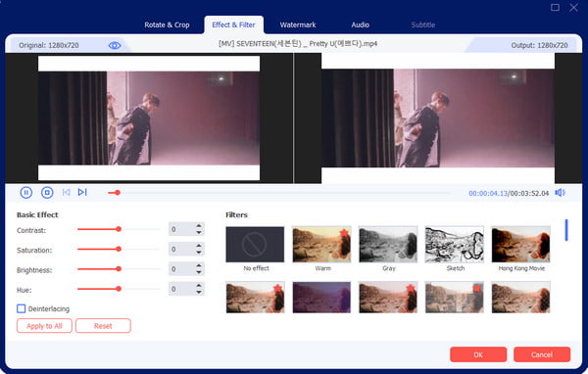Screen dimensions: 588x374
Task: Raise Brightness using stepper up arrow
Action: pos(199,265)
